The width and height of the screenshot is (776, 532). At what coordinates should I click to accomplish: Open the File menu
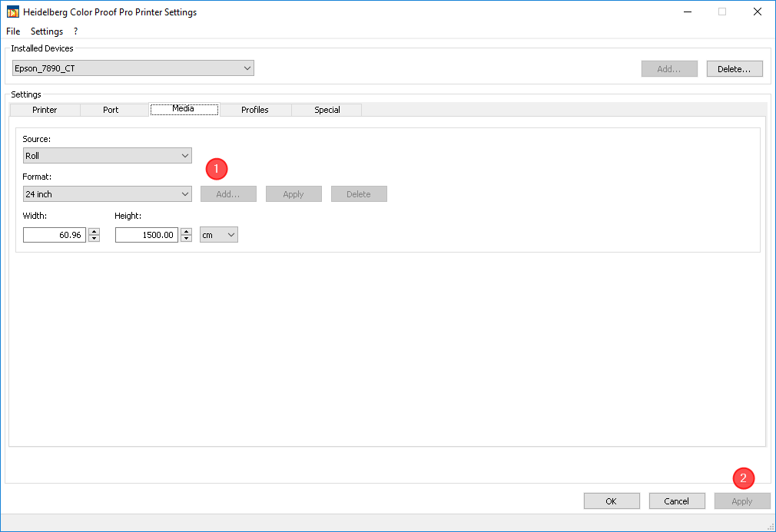coord(13,31)
